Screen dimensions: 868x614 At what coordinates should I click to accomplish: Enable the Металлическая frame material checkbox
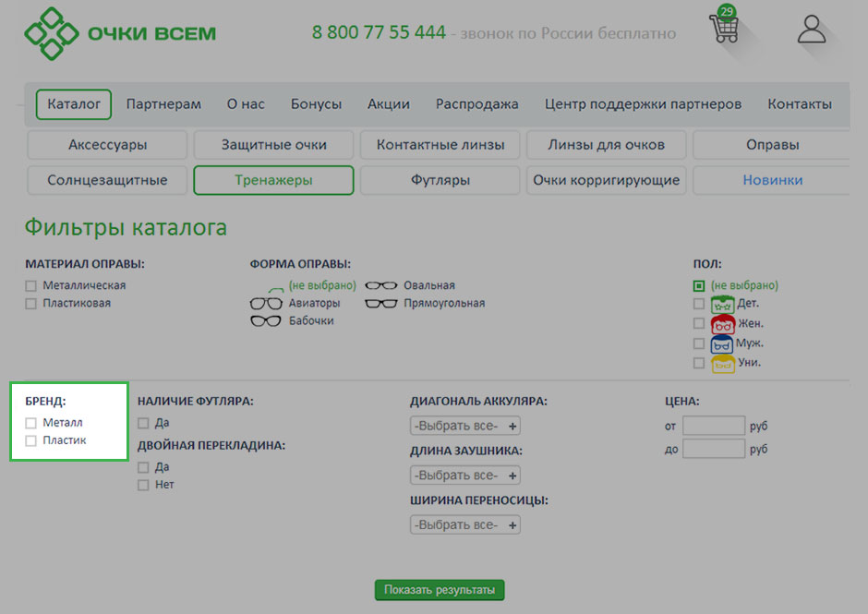tap(31, 286)
